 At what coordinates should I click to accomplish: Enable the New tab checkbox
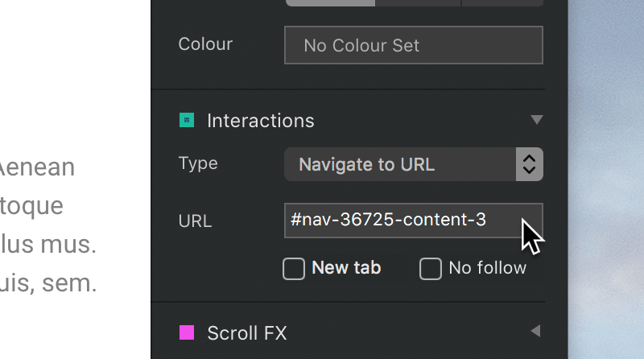[294, 269]
